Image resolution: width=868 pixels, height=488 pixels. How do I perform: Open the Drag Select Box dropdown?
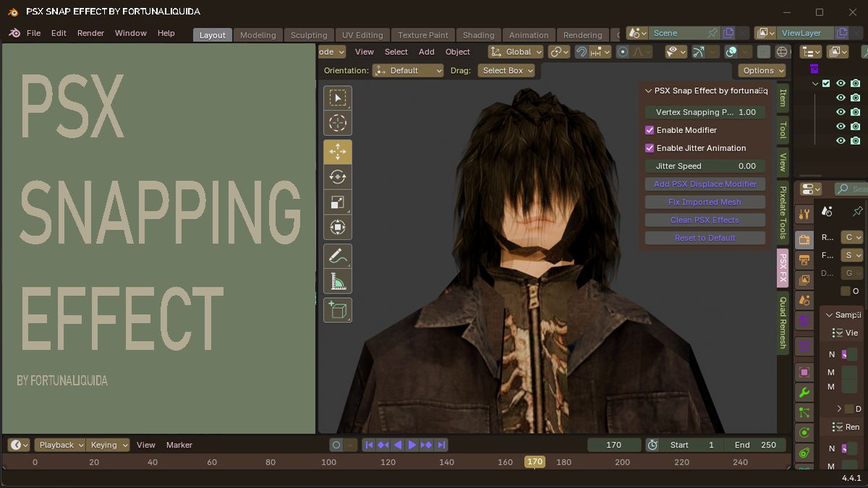coord(506,70)
